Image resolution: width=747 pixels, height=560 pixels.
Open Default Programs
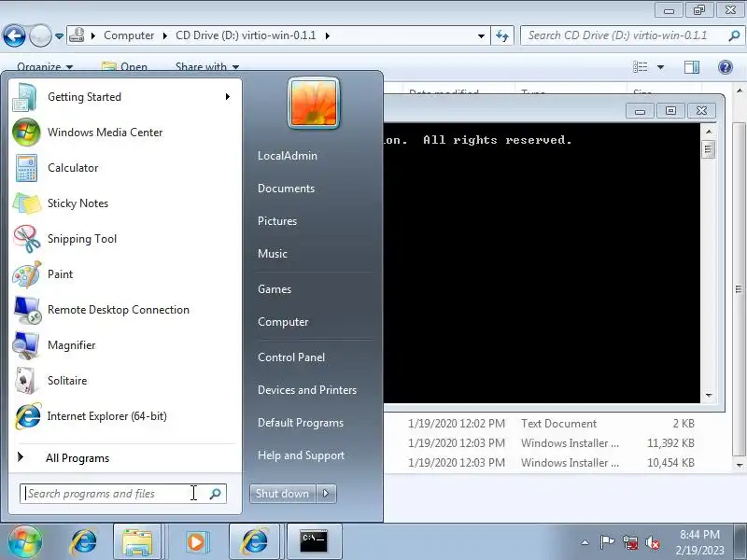301,423
